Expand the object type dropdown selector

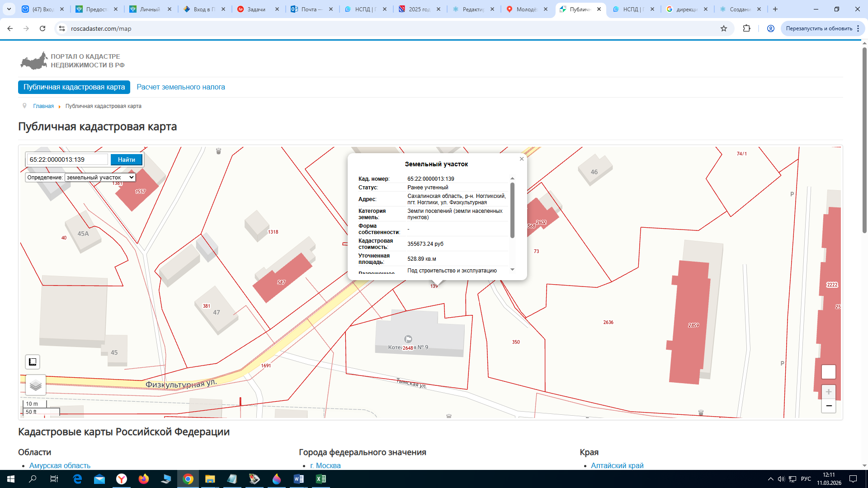tap(100, 178)
